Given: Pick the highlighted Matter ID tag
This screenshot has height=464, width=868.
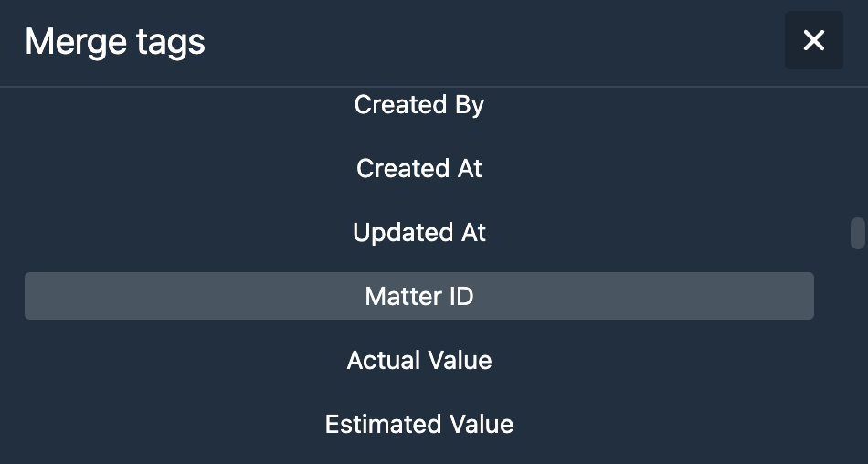Looking at the screenshot, I should (419, 296).
